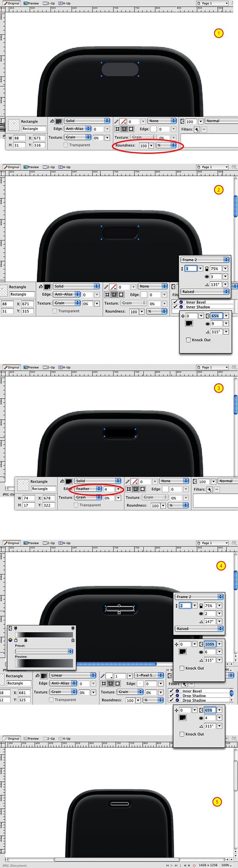Click add filter plus button in Feather properties panel
The image size is (238, 868).
pos(209,489)
